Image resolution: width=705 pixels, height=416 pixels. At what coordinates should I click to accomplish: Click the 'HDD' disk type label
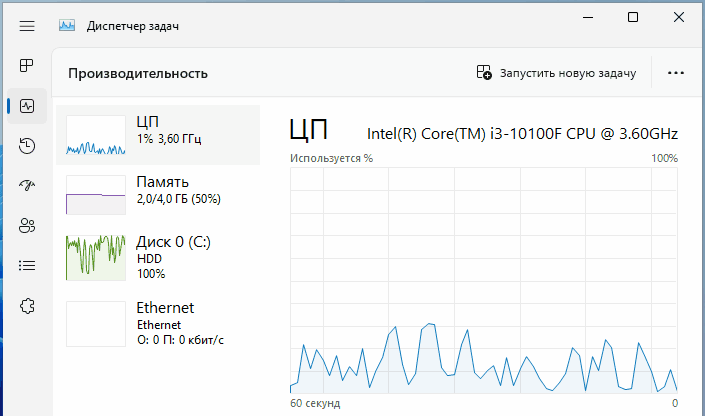click(x=149, y=259)
